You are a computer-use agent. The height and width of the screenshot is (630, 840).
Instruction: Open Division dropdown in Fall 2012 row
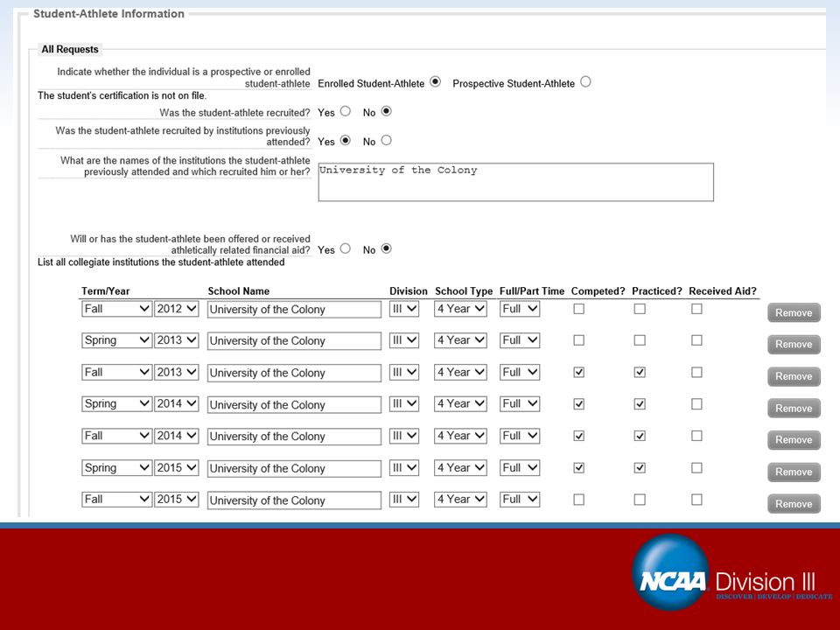(x=404, y=309)
